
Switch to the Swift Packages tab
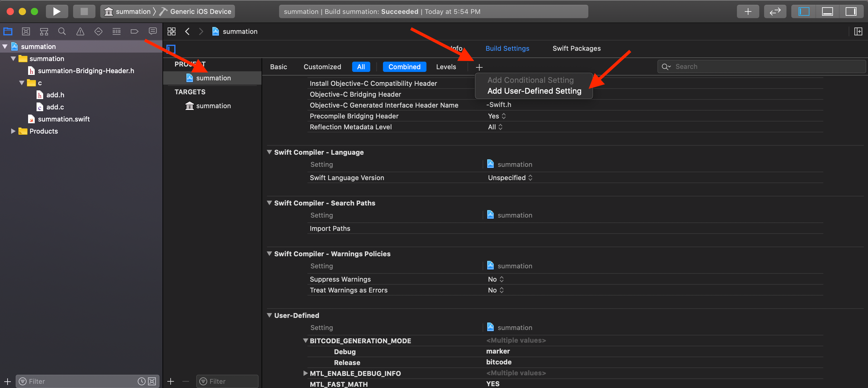point(576,49)
